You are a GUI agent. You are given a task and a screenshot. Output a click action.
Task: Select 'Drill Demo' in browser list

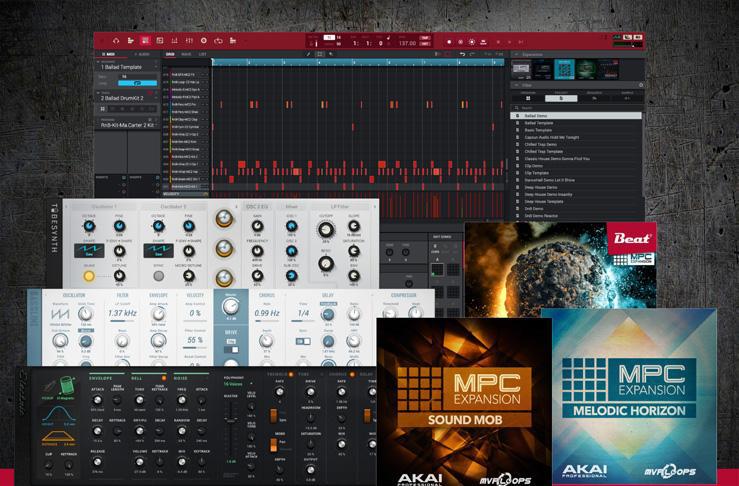coord(576,208)
